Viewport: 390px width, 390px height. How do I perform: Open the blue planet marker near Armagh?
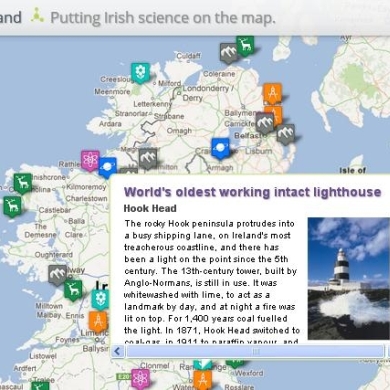tap(221, 148)
